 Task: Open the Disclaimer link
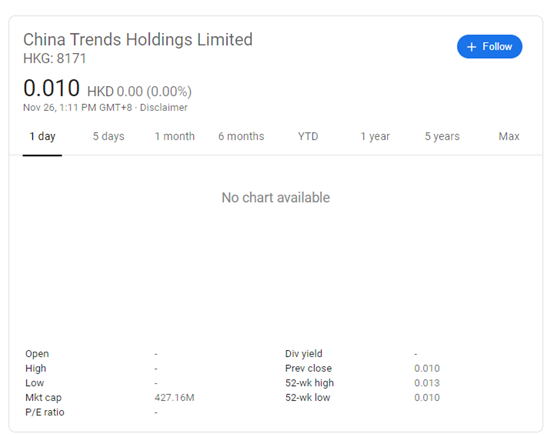point(164,107)
